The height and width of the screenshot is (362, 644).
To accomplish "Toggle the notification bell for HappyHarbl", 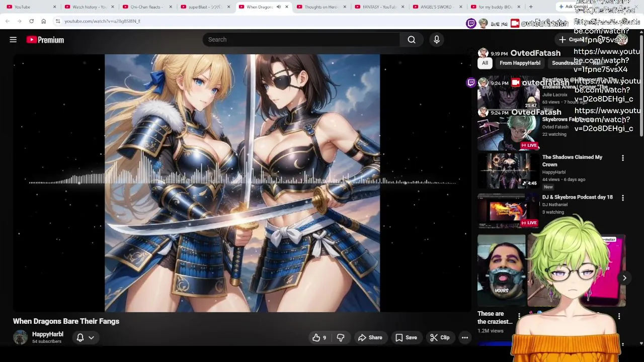I will pyautogui.click(x=80, y=338).
